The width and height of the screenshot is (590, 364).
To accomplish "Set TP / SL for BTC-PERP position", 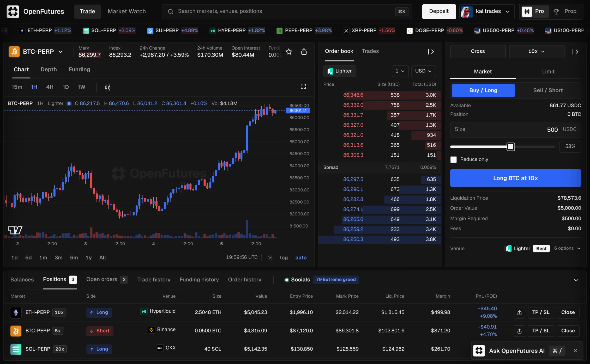I will tap(541, 331).
